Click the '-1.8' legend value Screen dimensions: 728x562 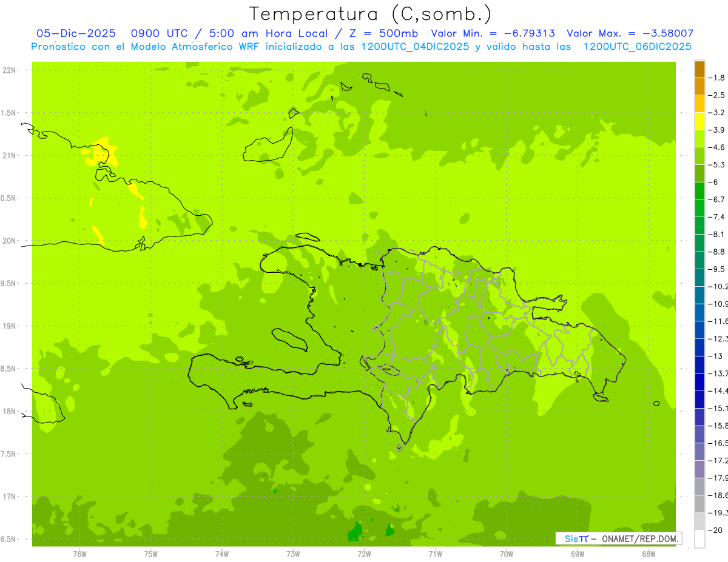(717, 78)
